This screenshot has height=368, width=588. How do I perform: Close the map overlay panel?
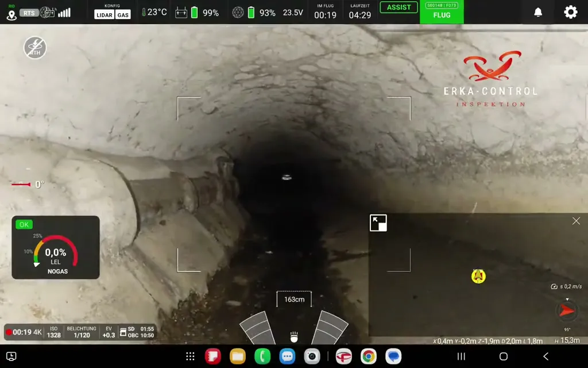[x=576, y=221]
